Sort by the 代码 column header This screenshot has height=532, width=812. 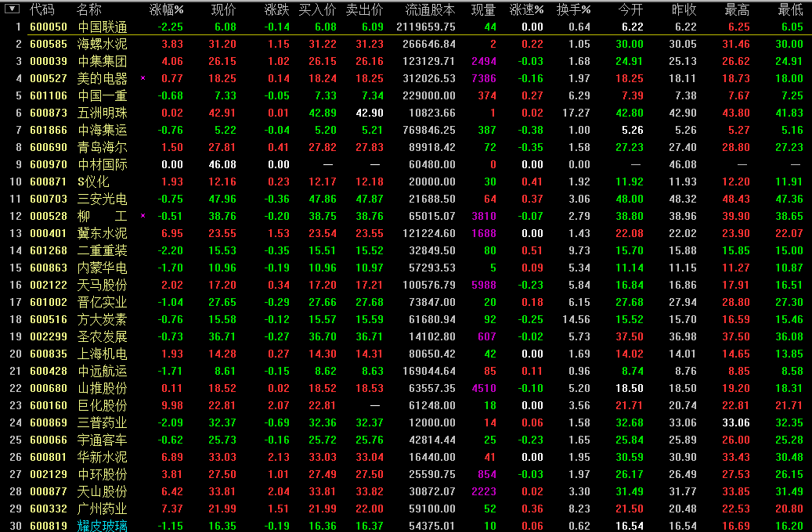42,9
